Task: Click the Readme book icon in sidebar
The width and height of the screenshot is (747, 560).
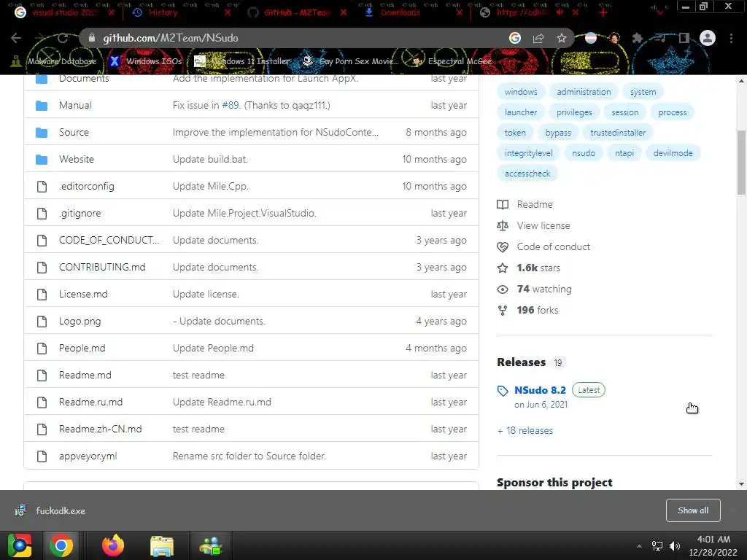Action: (x=503, y=204)
